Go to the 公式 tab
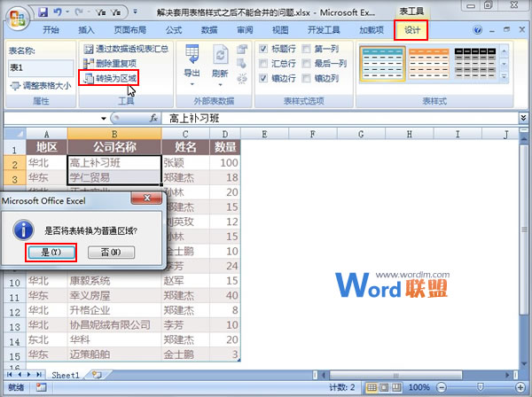 coord(174,30)
